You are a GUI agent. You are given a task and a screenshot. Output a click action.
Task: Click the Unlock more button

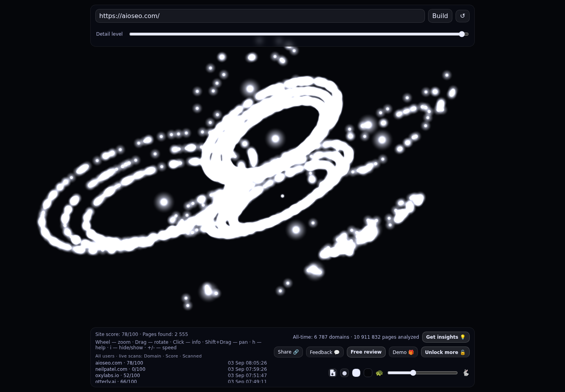(x=445, y=352)
